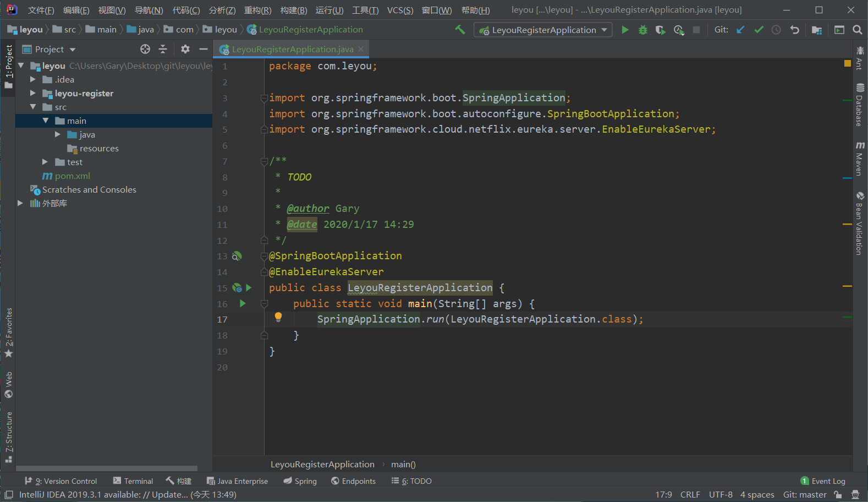The height and width of the screenshot is (502, 868).
Task: Open Java Enterprise tool window
Action: [237, 481]
